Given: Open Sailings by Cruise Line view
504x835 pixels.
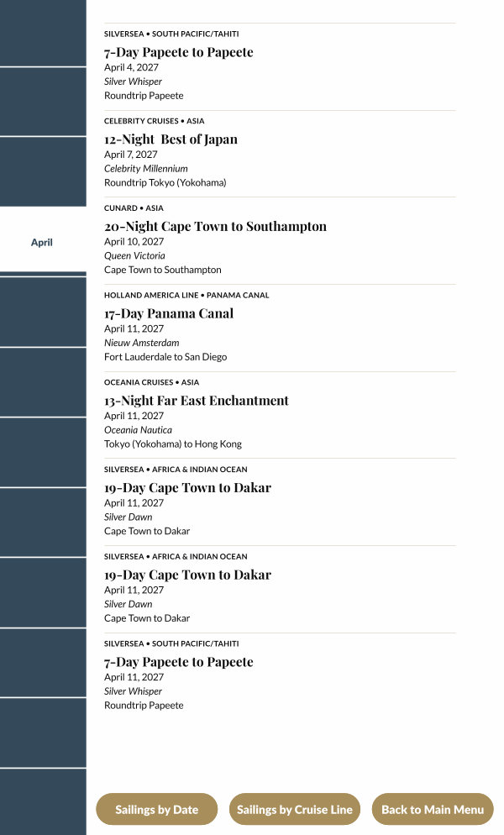Looking at the screenshot, I should tap(294, 810).
